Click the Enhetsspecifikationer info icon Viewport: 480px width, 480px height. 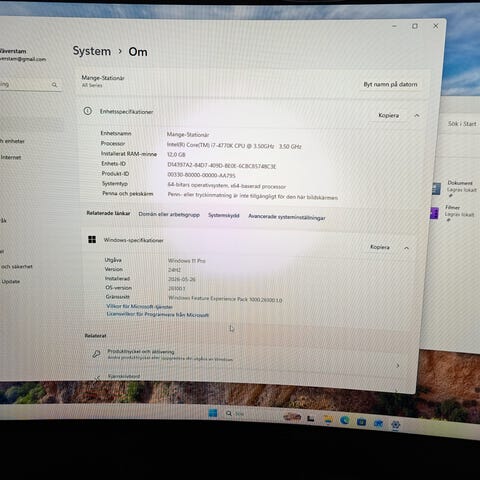pyautogui.click(x=88, y=111)
